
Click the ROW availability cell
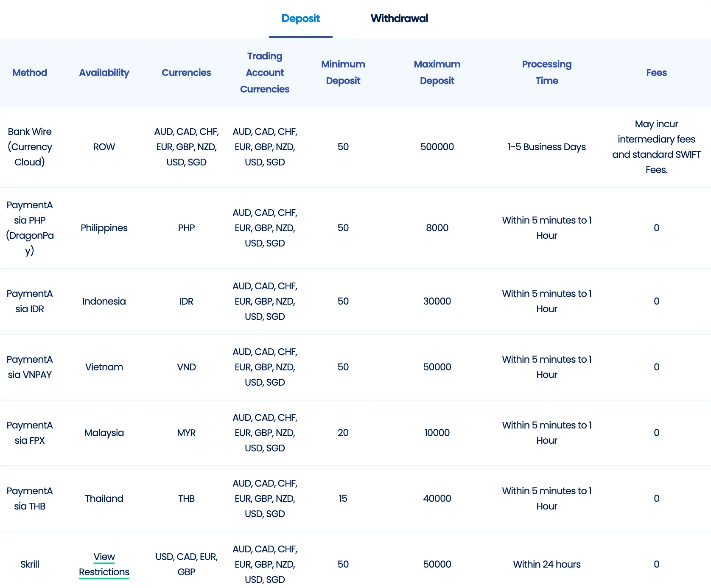coord(104,147)
